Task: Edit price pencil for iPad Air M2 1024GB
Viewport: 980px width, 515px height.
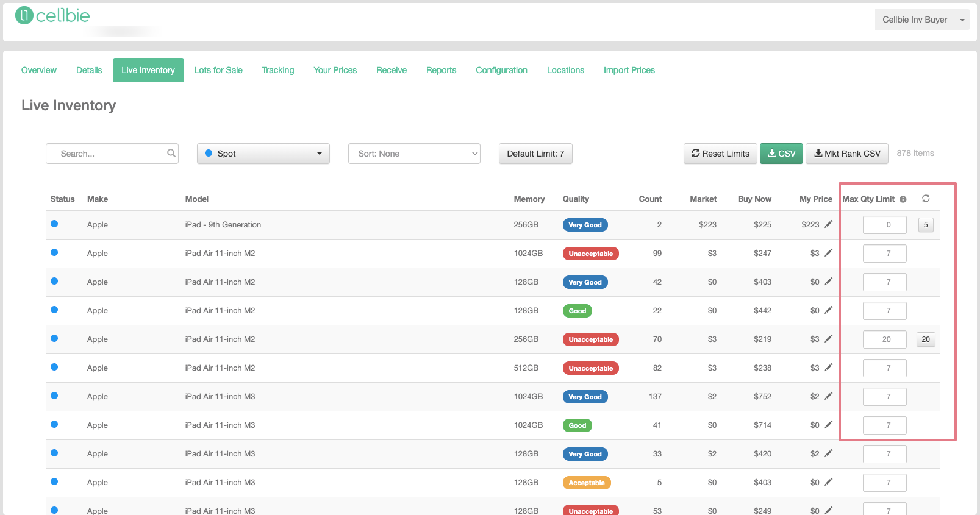Action: coord(829,253)
